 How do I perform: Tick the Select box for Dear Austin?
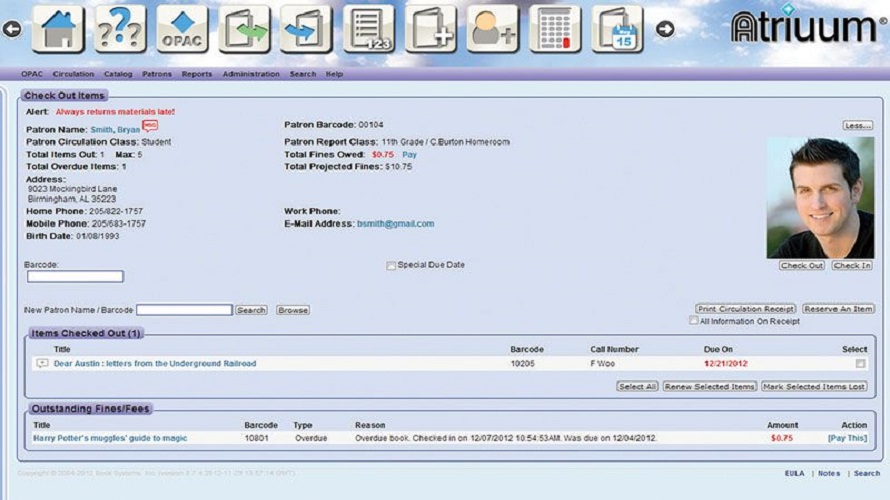860,364
